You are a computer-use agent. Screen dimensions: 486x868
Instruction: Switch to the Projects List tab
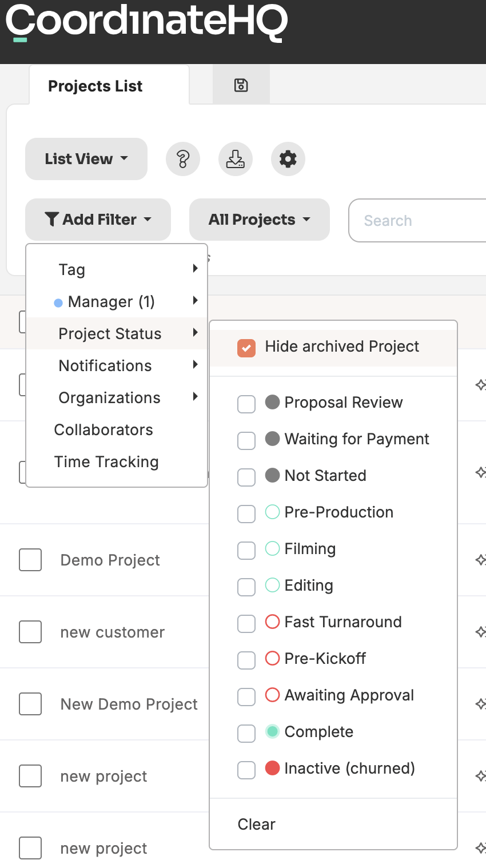tap(109, 85)
